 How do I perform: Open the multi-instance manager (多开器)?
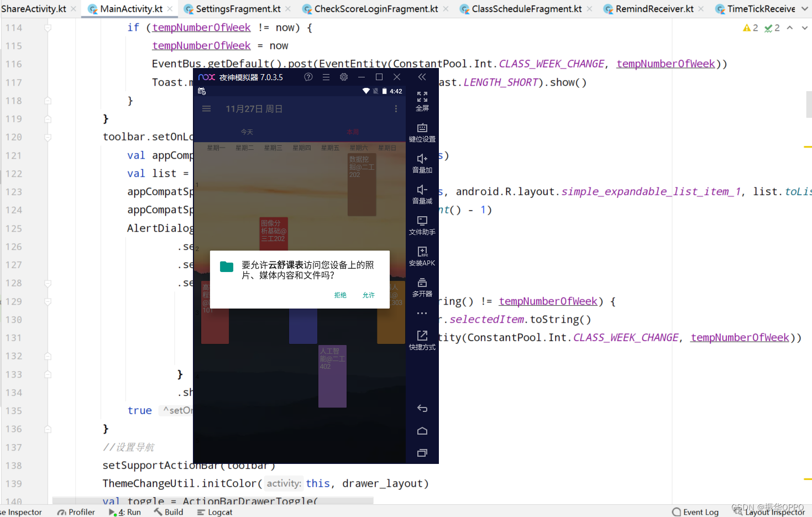422,288
